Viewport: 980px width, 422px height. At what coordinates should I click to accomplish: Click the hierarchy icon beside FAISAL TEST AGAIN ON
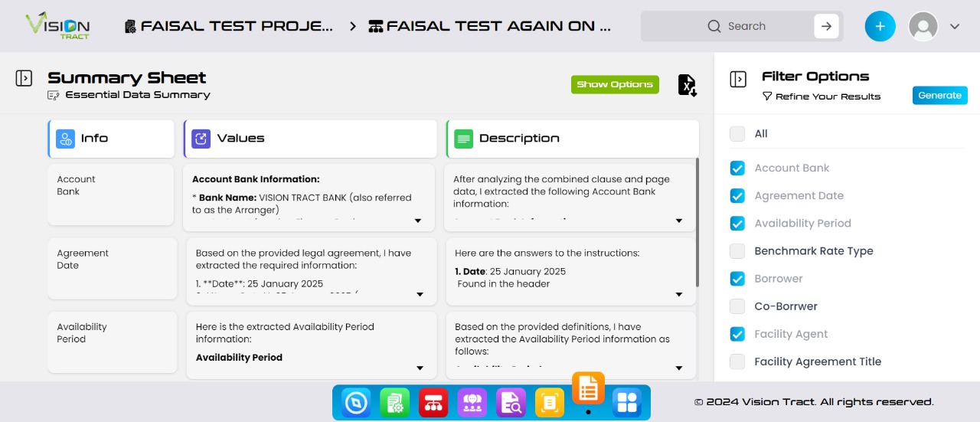point(376,26)
